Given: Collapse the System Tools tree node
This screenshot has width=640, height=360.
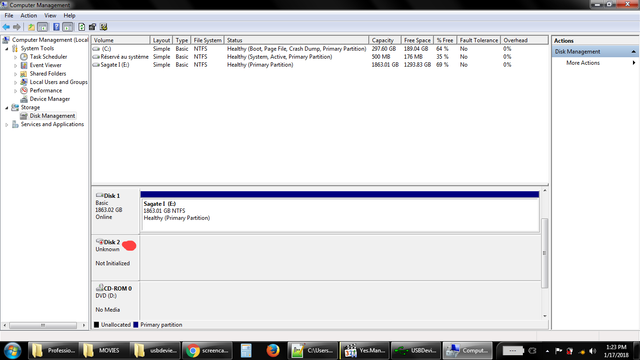Looking at the screenshot, I should click(7, 49).
